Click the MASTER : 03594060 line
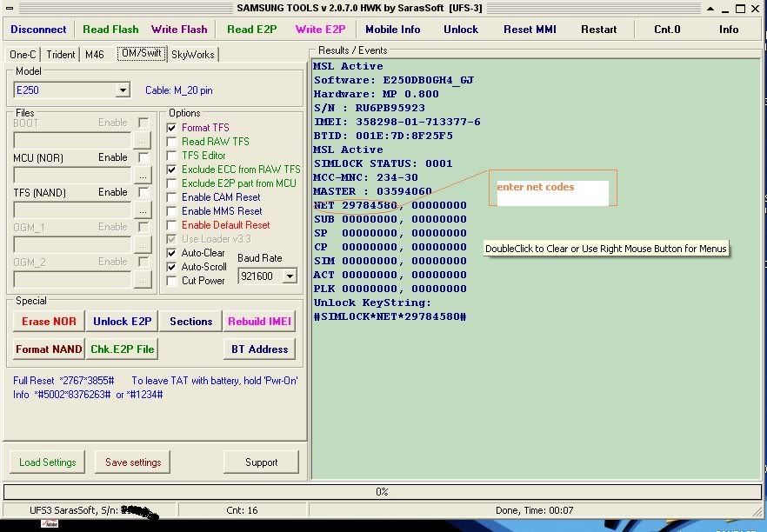 coord(373,191)
